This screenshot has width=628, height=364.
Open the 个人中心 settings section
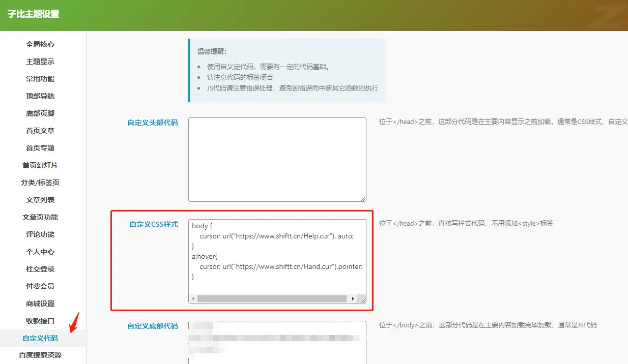(x=41, y=252)
